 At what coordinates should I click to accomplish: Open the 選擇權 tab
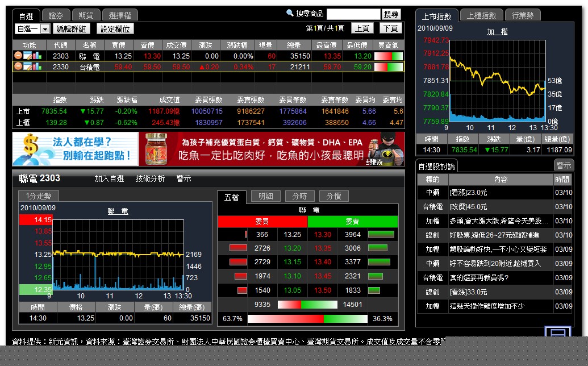point(120,15)
